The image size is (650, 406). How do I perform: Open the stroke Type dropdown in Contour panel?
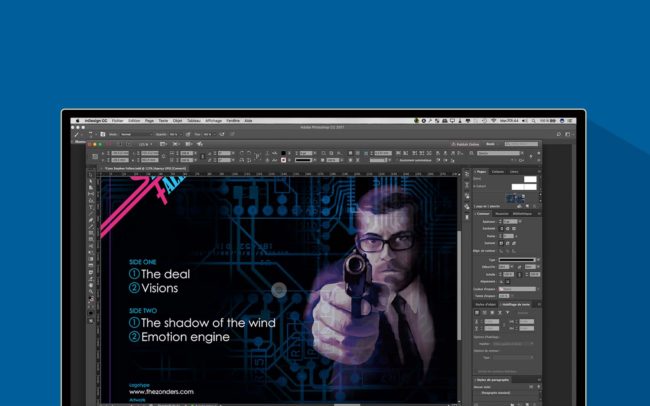point(517,260)
